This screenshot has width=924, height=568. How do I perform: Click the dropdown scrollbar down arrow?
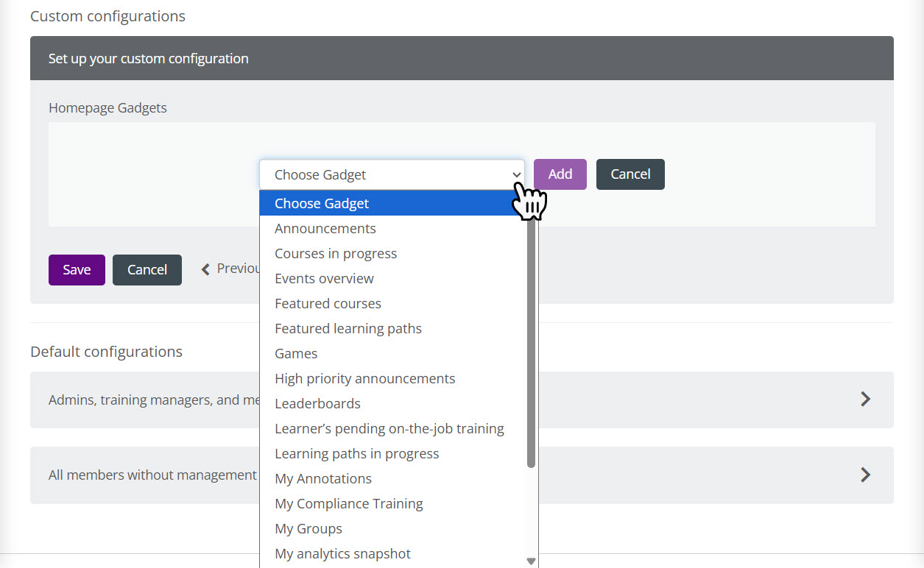pyautogui.click(x=531, y=560)
